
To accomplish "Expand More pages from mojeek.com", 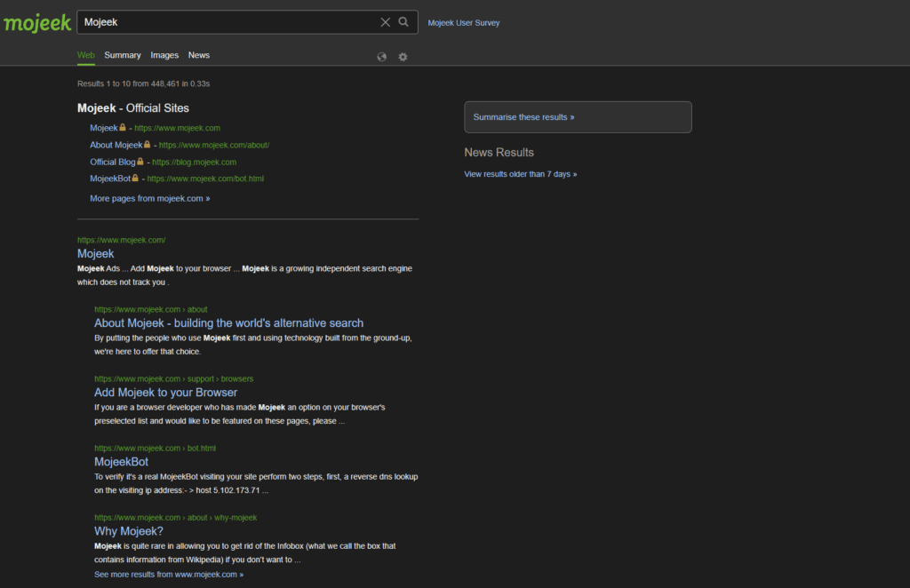I will (149, 198).
